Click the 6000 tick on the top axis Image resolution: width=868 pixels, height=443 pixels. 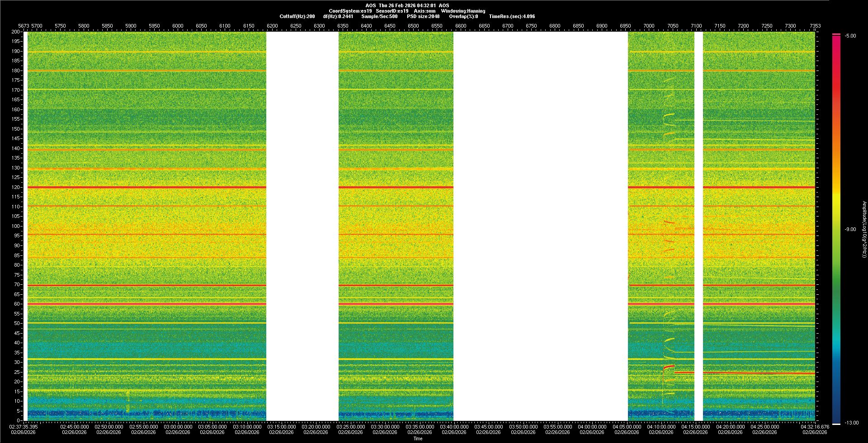178,26
